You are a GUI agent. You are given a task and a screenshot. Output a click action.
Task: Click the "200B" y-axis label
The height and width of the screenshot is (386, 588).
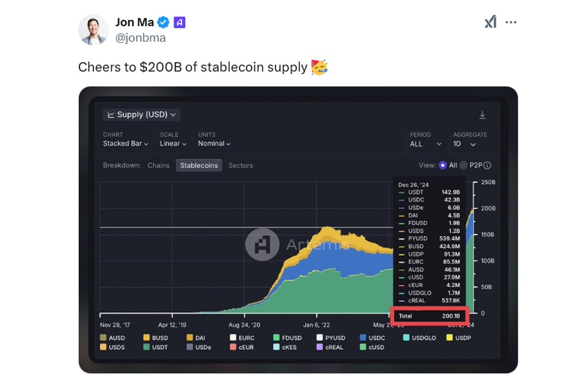pos(488,208)
